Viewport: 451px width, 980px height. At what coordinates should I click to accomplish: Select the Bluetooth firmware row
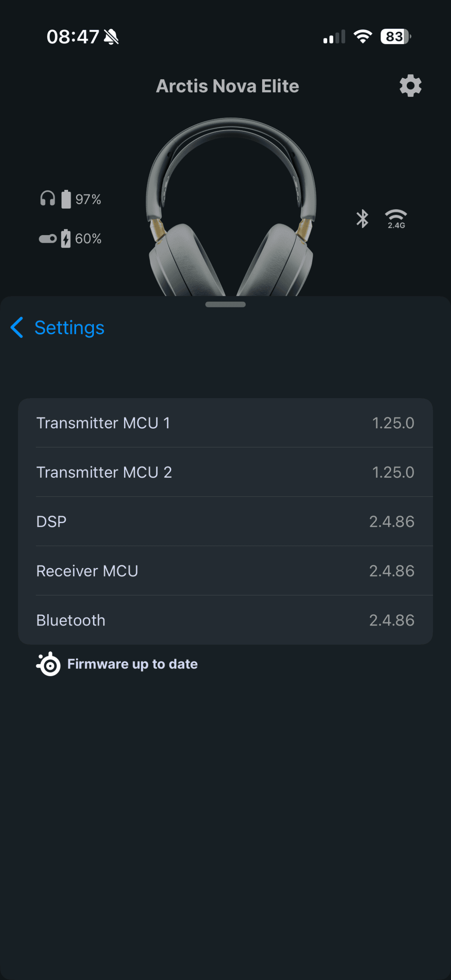click(225, 621)
